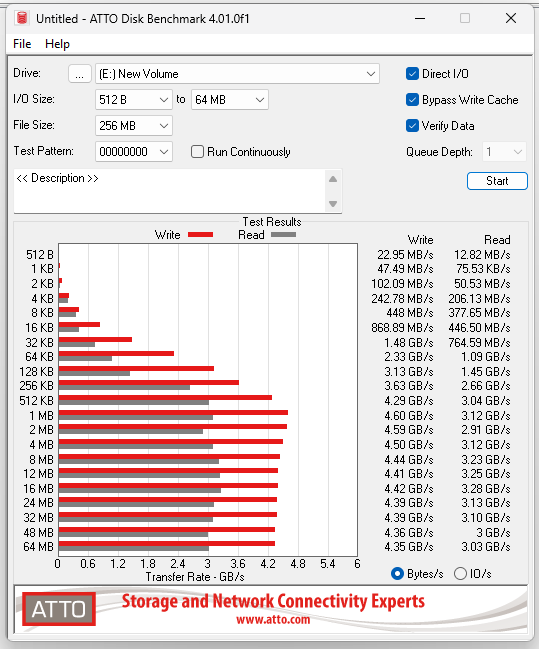Click the gray Read legend swatch
Screen dimensions: 539x649
(284, 235)
